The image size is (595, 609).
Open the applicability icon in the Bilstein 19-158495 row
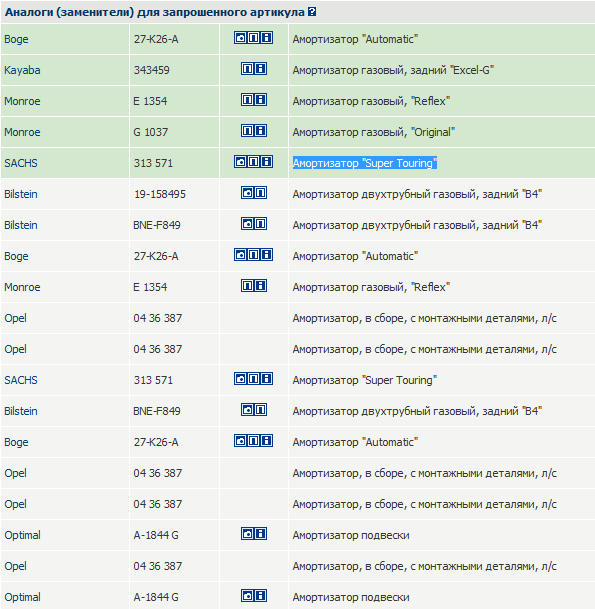point(261,193)
